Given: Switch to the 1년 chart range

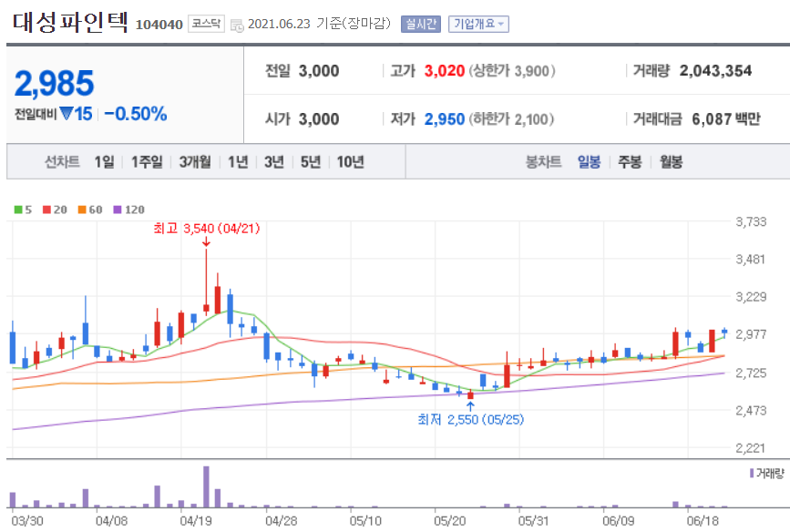Looking at the screenshot, I should (x=238, y=162).
